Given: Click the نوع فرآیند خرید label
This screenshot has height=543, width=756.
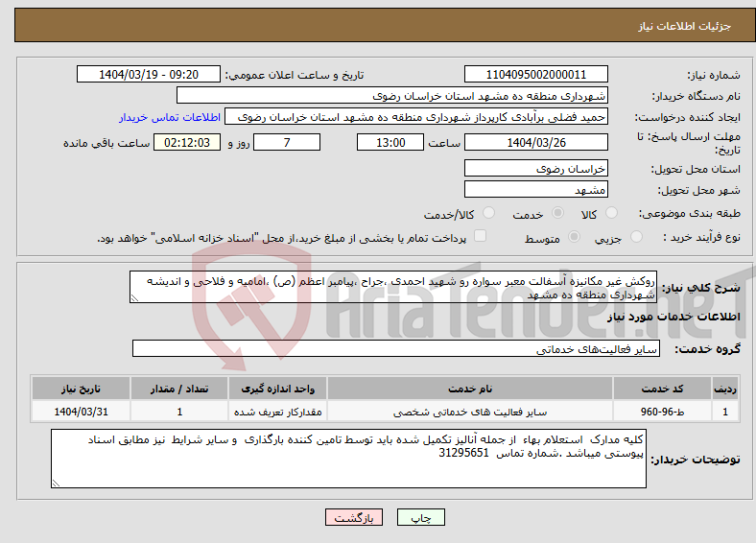Looking at the screenshot, I should [701, 237].
